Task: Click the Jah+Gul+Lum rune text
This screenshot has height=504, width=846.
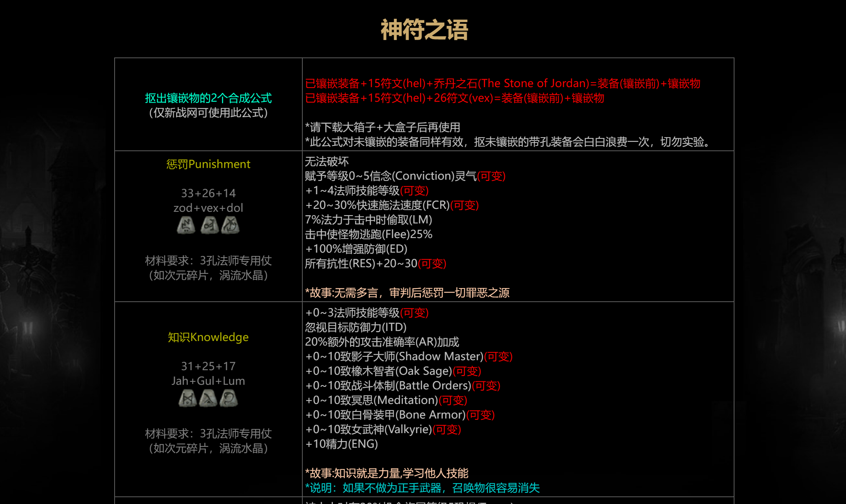Action: (208, 381)
